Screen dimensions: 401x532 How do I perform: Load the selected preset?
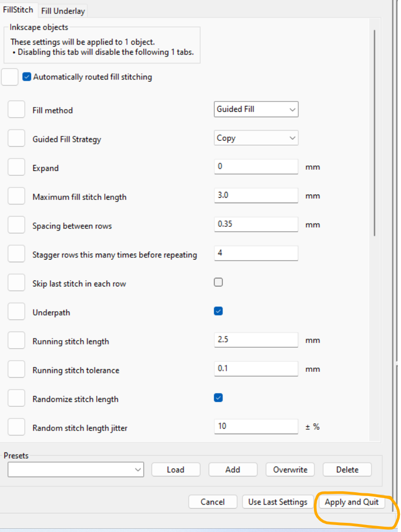coord(176,470)
